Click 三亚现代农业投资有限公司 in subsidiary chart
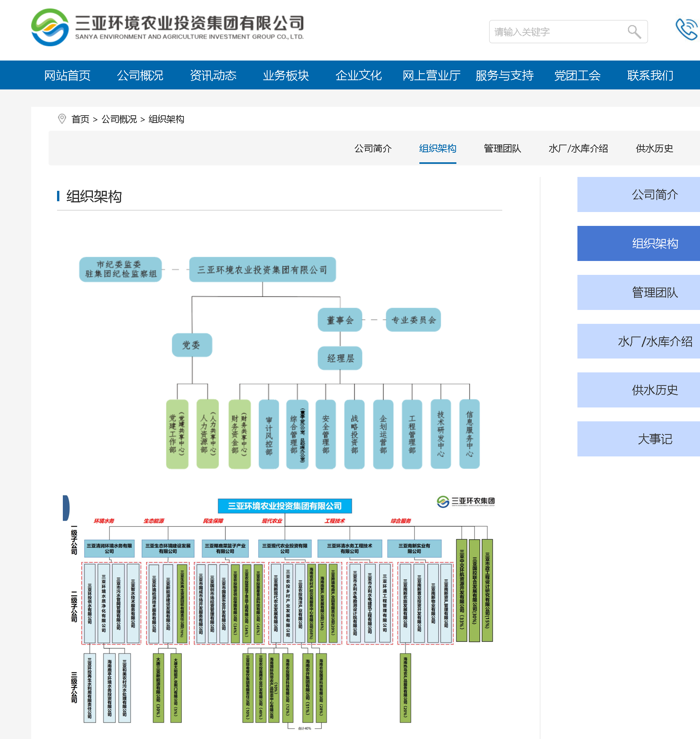Screen dimensions: 700x739 285,548
